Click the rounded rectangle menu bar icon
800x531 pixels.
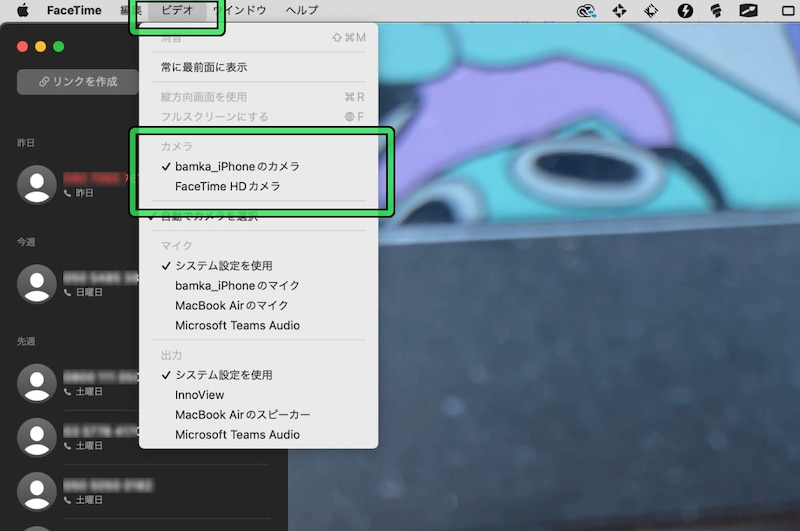(789, 11)
